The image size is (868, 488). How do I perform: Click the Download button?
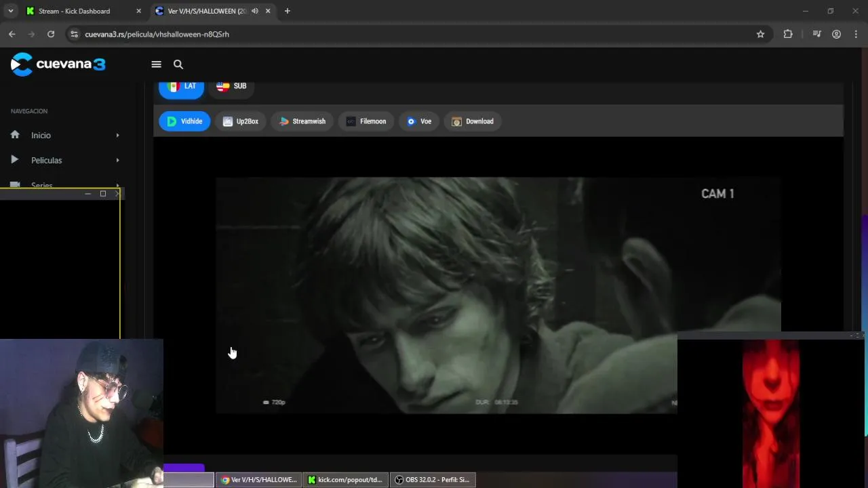tap(473, 121)
